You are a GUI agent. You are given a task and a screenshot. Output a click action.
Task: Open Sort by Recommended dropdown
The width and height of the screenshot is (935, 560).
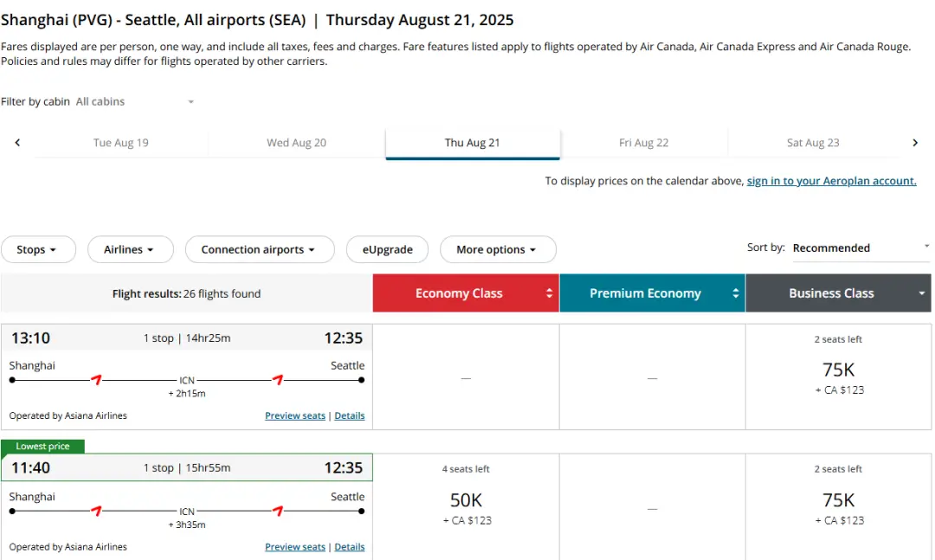860,248
